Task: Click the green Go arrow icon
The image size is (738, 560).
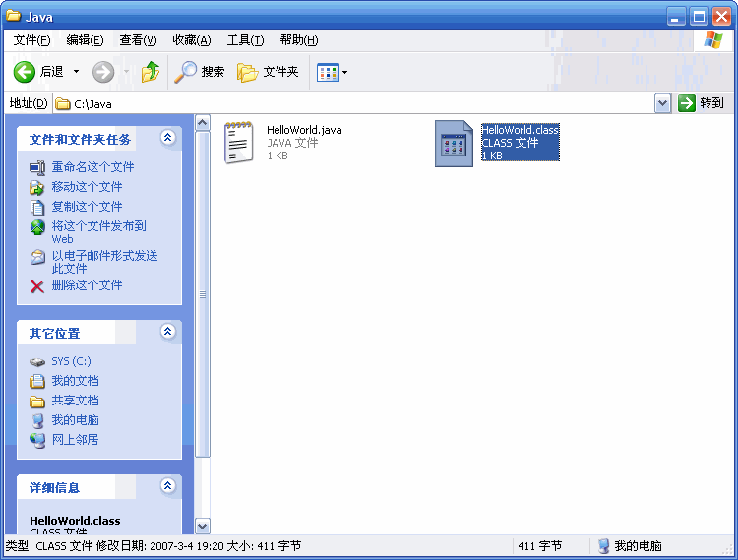Action: tap(687, 103)
